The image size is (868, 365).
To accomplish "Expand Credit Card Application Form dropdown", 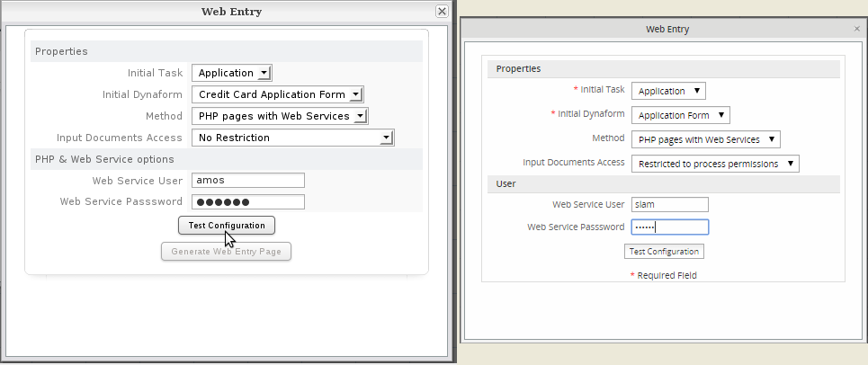I will (x=356, y=94).
